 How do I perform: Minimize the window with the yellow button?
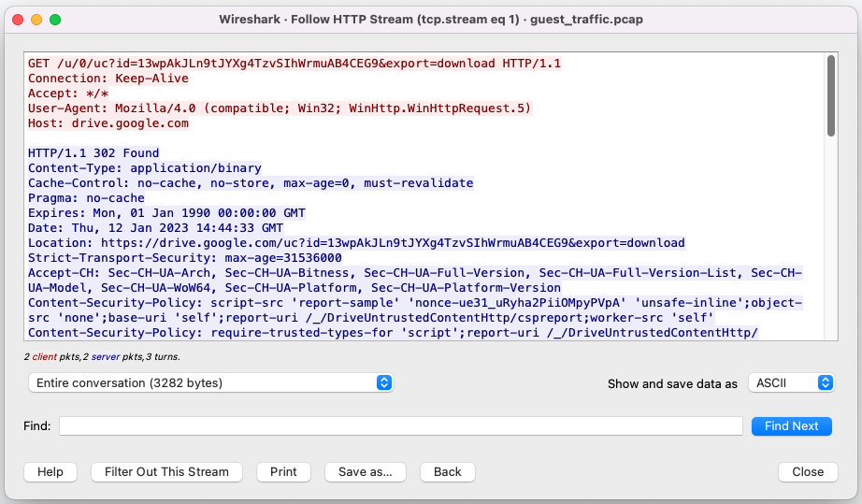[x=36, y=20]
